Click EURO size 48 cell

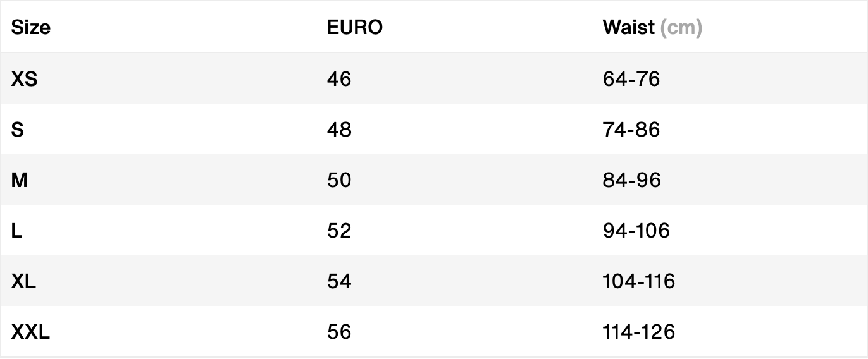[339, 130]
